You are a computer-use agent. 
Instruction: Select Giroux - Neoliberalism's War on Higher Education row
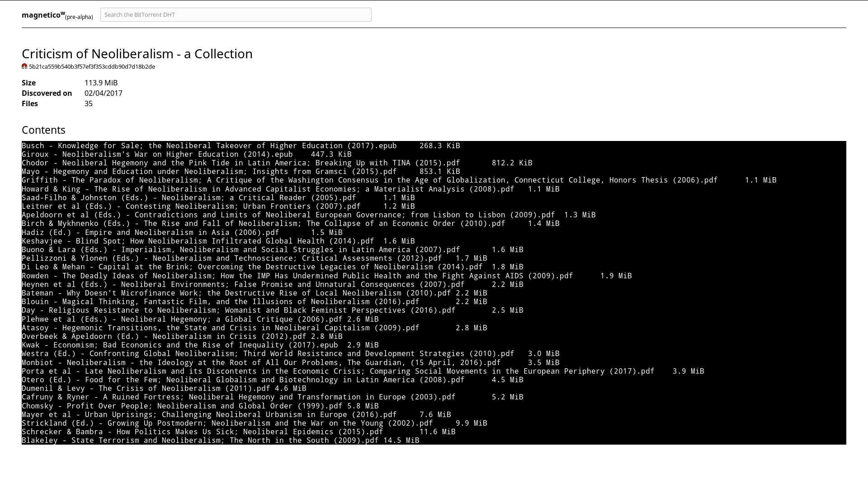[187, 154]
